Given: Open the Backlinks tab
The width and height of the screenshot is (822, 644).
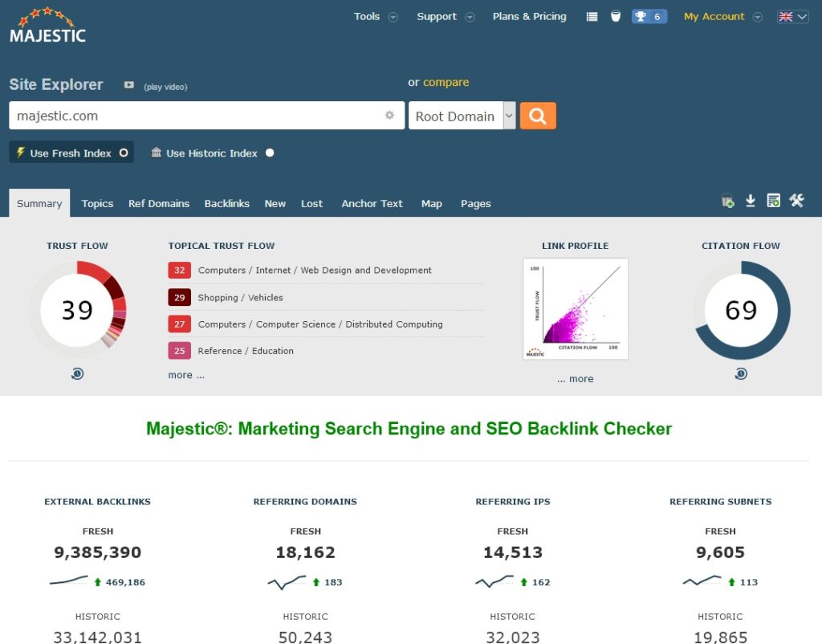Looking at the screenshot, I should tap(227, 203).
